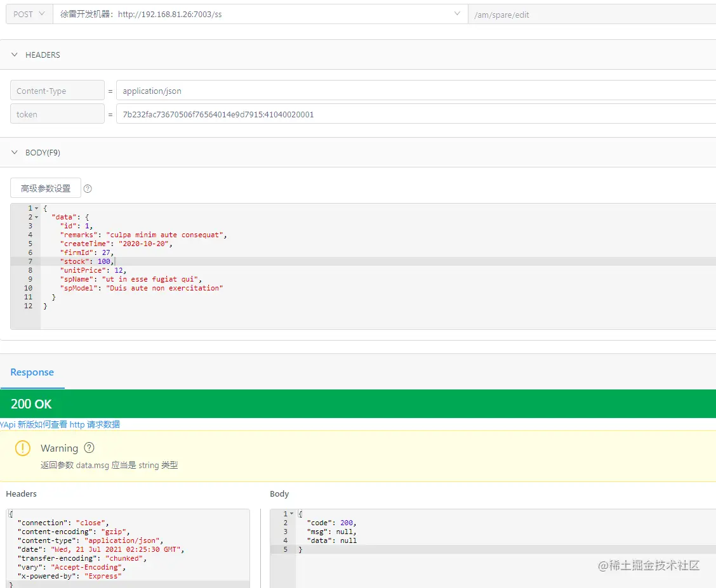Open the server environment dropdown

pyautogui.click(x=260, y=14)
